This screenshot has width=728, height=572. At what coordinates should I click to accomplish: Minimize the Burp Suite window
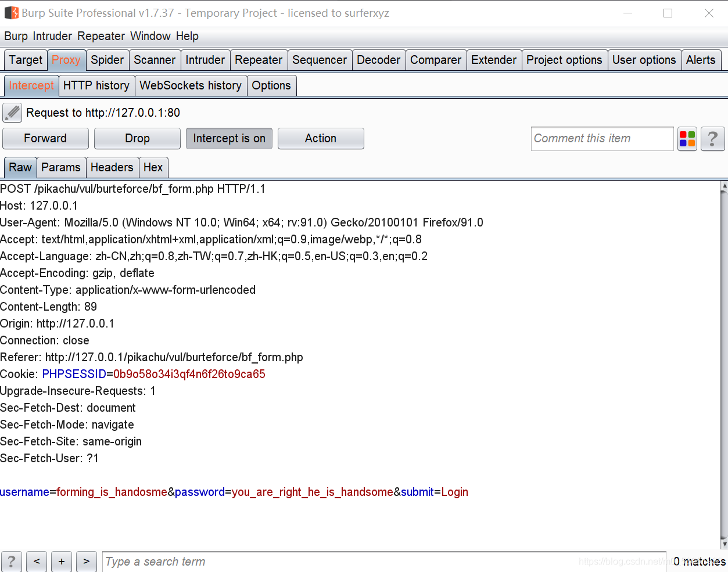[628, 13]
